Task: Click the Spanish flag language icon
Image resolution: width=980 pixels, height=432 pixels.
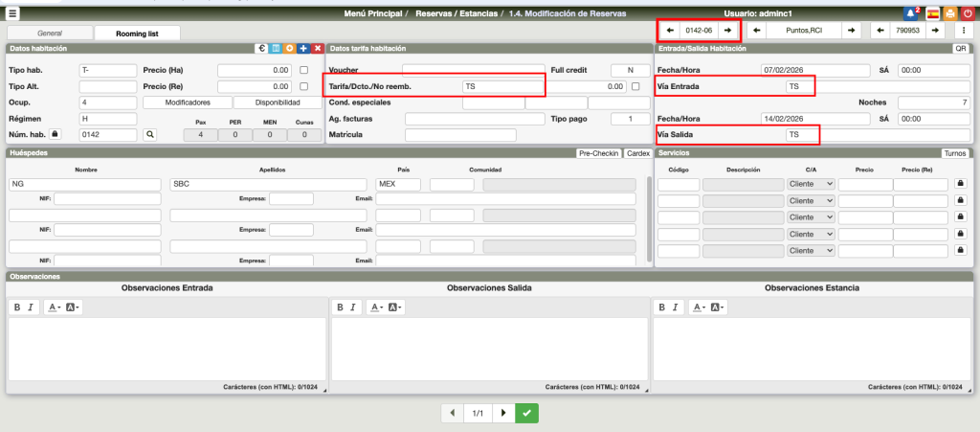Action: pos(931,13)
